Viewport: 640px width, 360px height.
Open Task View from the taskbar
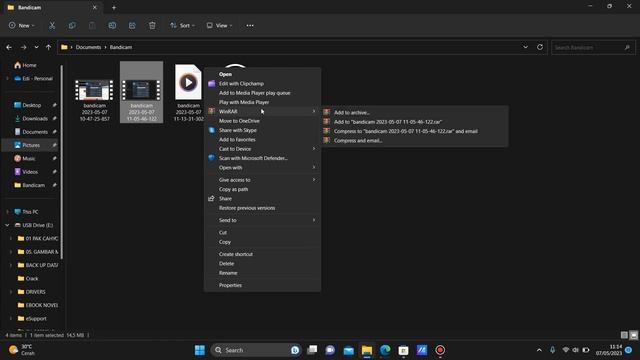[312, 350]
